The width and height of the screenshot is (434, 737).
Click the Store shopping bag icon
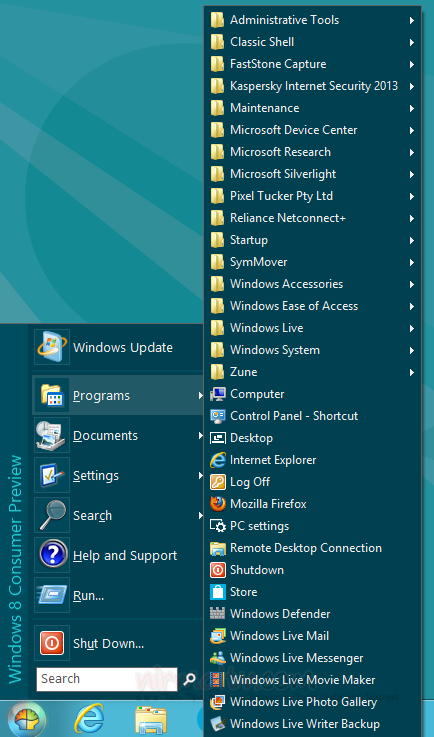[x=218, y=592]
